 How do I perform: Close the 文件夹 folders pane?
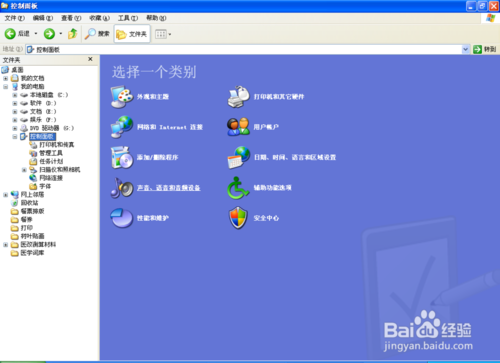(90, 59)
